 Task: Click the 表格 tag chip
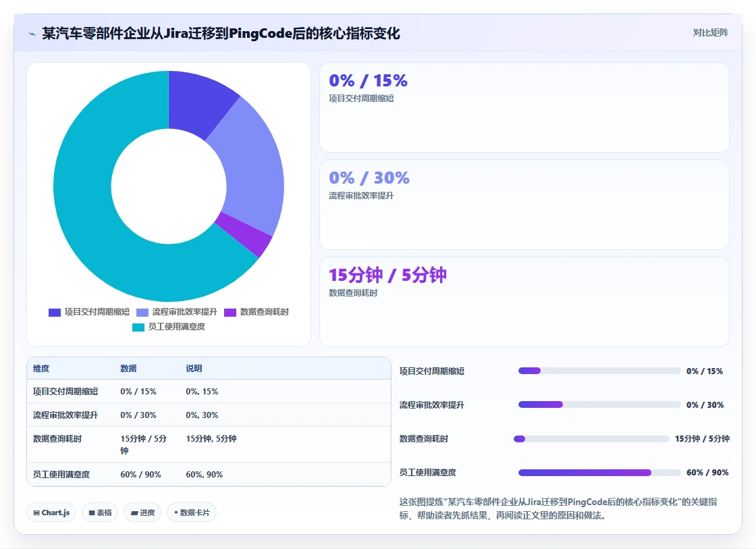tap(101, 513)
